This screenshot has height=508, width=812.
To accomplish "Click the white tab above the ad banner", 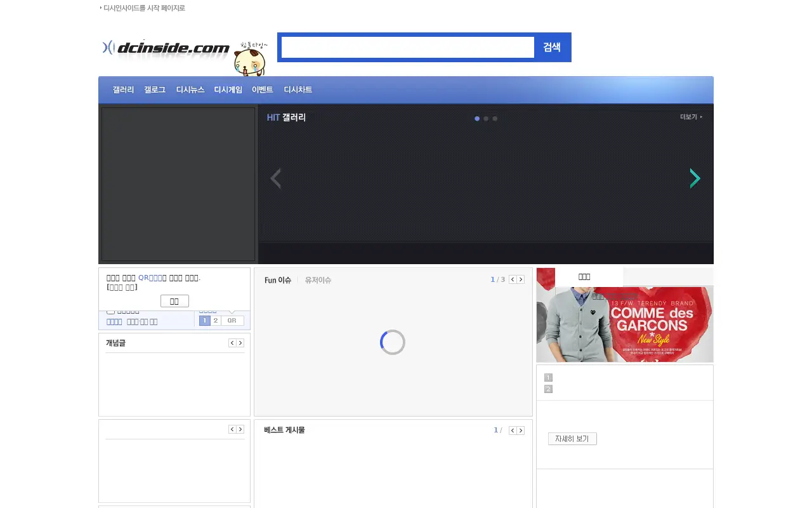I will click(x=589, y=277).
